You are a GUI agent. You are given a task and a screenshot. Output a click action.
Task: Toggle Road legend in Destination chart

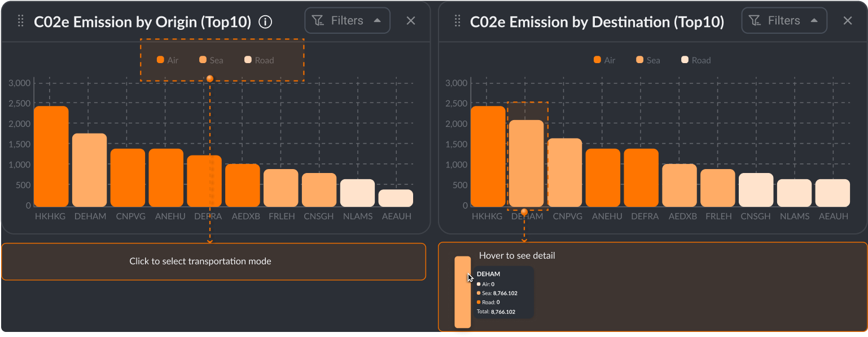pyautogui.click(x=696, y=60)
